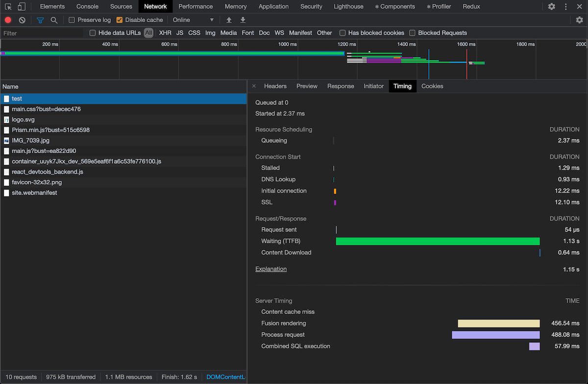588x384 pixels.
Task: Open the timing Explanation link
Action: point(271,269)
